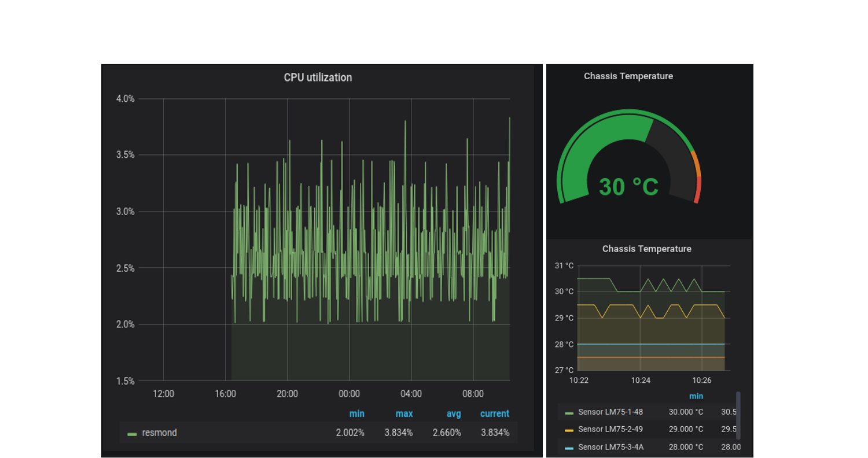Select the 3.834% value under max column

(399, 433)
